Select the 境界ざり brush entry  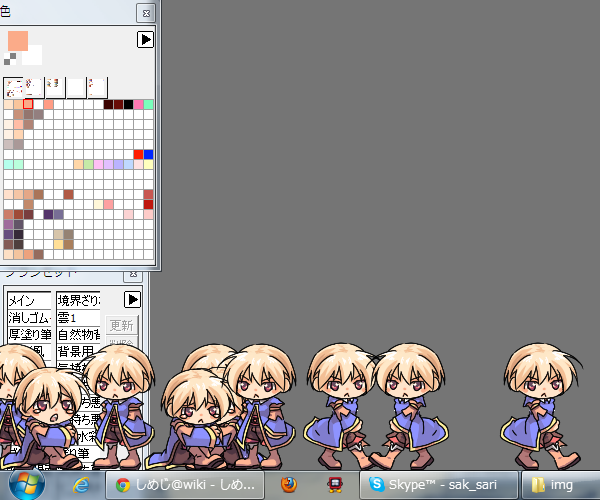click(78, 301)
